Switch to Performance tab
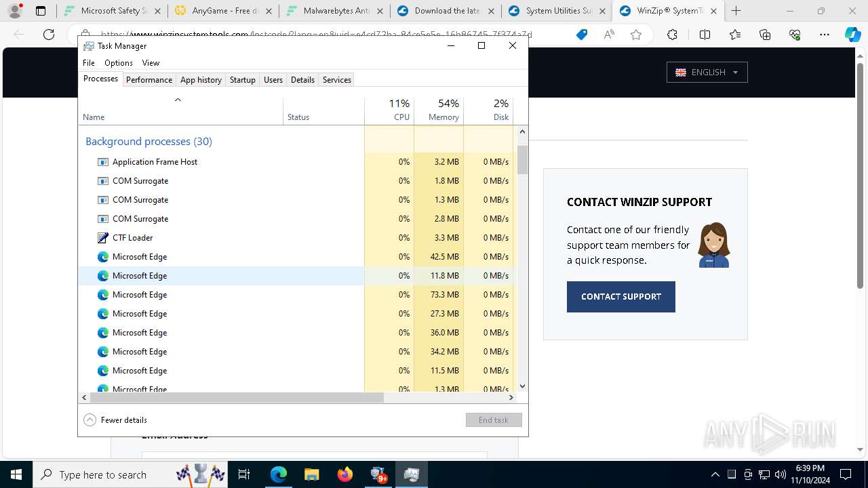This screenshot has height=488, width=868. click(149, 79)
